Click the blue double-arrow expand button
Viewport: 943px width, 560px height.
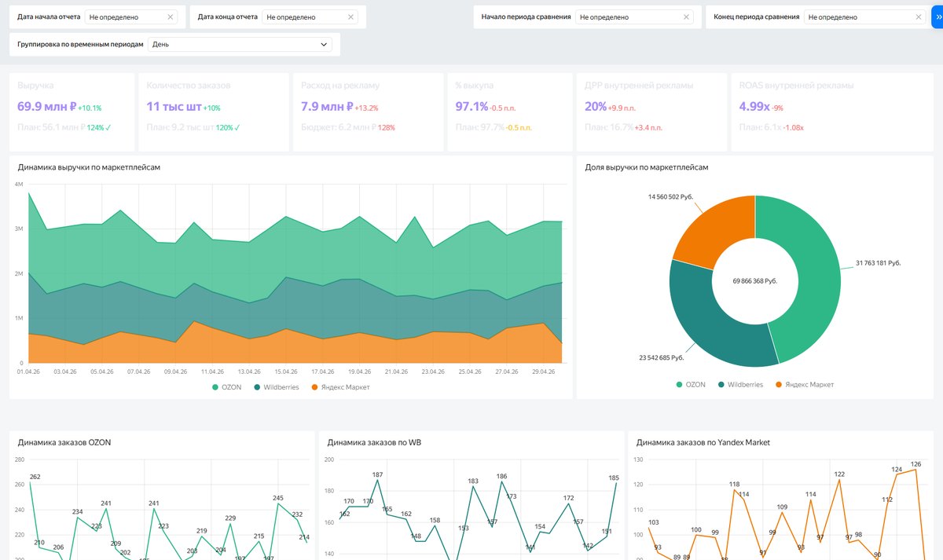click(x=937, y=16)
